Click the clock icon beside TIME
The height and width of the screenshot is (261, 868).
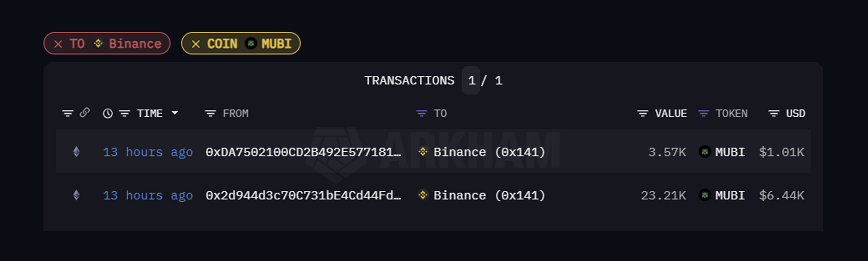(x=108, y=114)
